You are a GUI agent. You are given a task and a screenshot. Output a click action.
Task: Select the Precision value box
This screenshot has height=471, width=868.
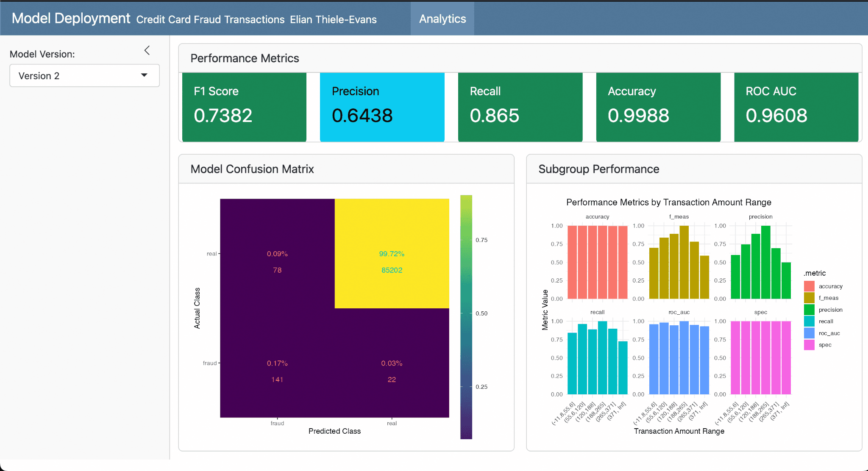click(x=382, y=107)
